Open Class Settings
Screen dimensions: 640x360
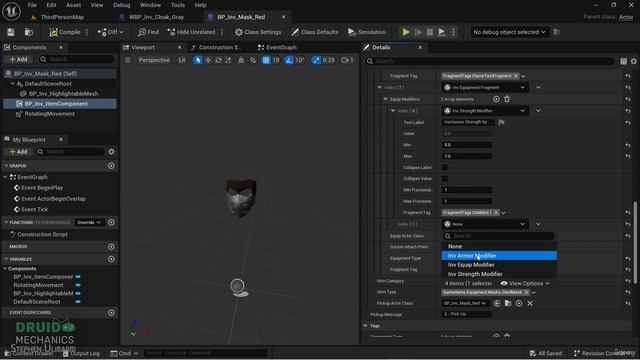click(x=258, y=32)
